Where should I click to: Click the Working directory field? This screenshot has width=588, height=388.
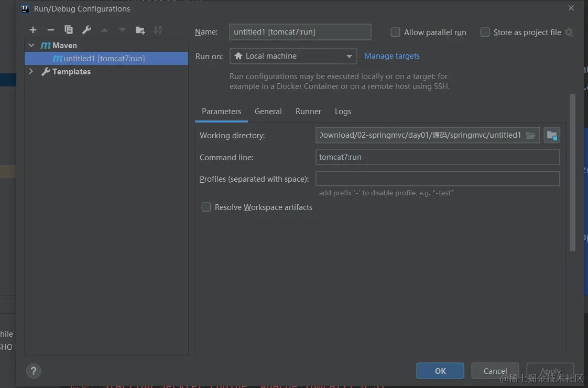click(x=428, y=135)
